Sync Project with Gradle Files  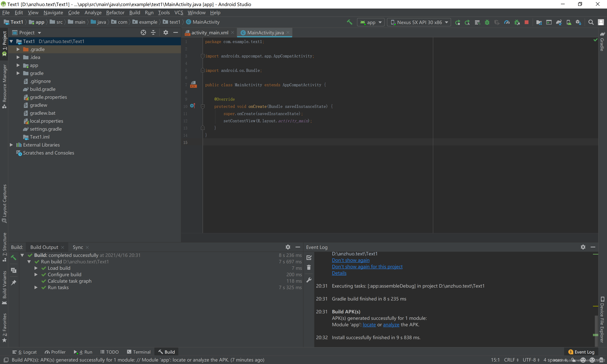coord(559,22)
